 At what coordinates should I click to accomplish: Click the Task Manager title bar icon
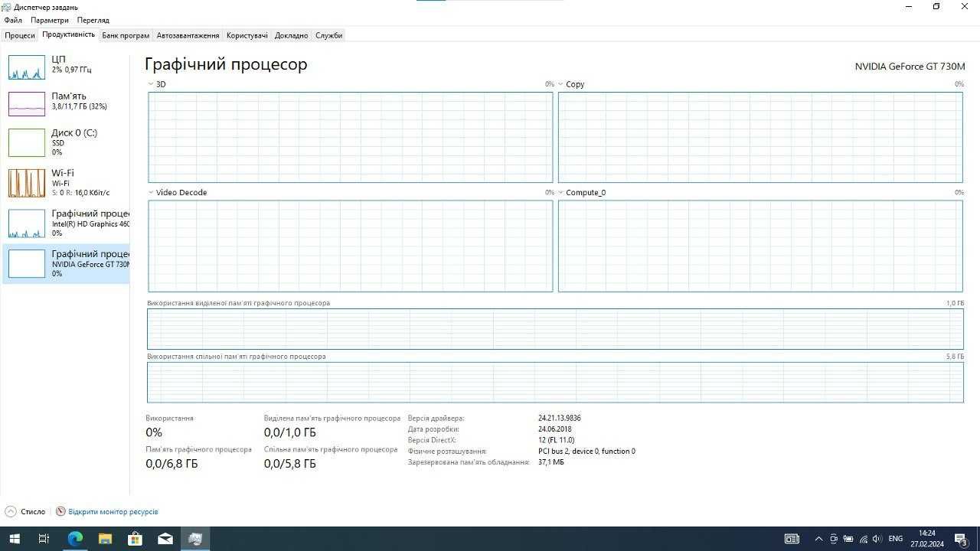coord(7,7)
